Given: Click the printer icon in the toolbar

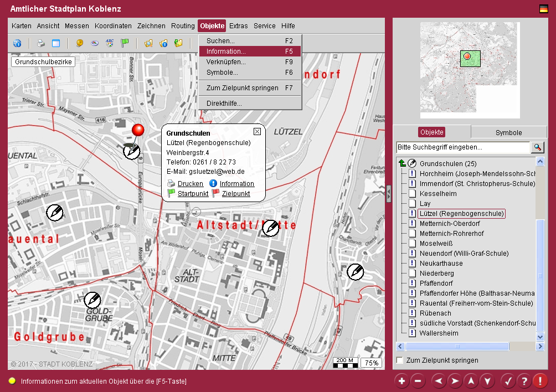Looking at the screenshot, I should point(40,43).
